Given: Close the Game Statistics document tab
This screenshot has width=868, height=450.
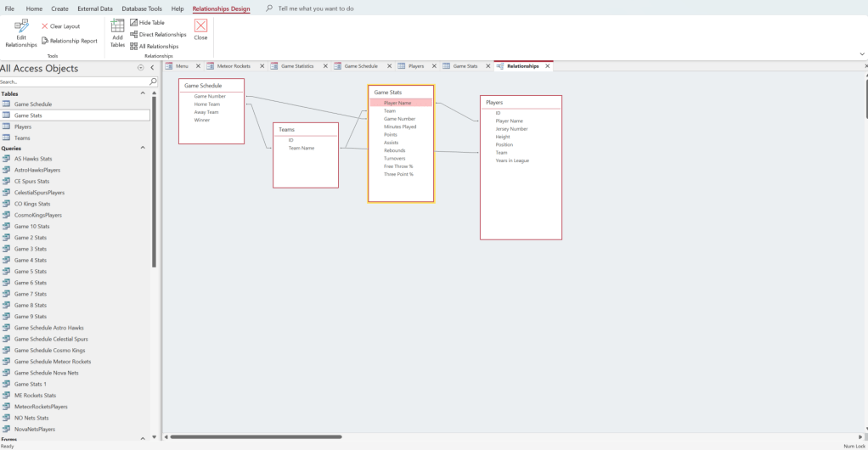Looking at the screenshot, I should click(x=325, y=65).
